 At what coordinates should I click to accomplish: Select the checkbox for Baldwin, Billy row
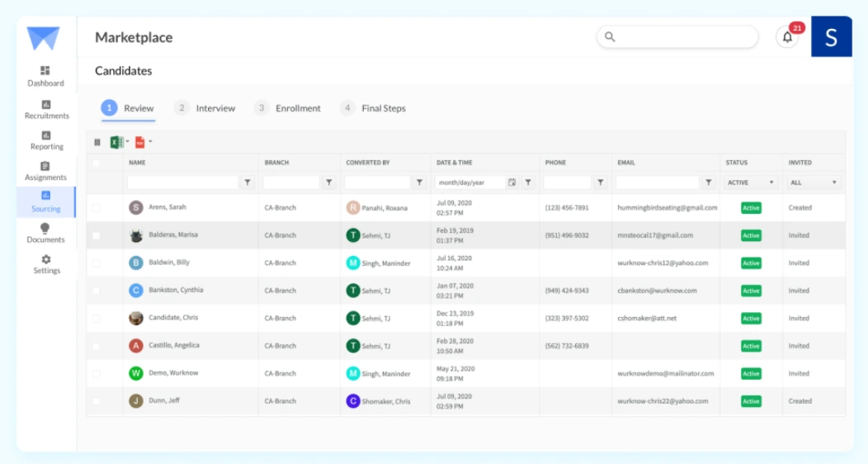pos(97,263)
